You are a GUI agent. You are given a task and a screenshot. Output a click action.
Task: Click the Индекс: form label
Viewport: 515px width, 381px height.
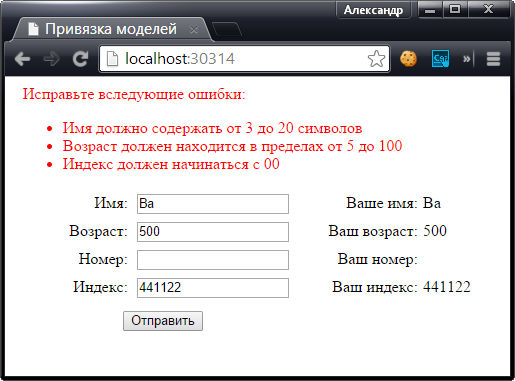(x=100, y=287)
